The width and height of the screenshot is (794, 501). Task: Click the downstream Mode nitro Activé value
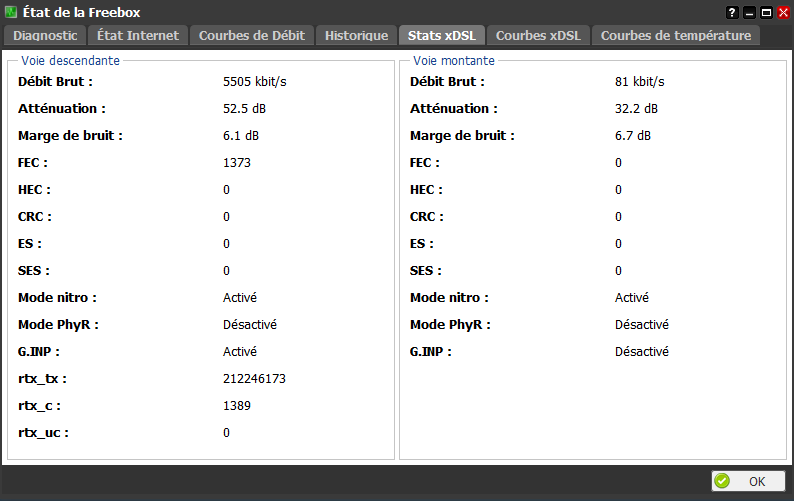point(240,298)
